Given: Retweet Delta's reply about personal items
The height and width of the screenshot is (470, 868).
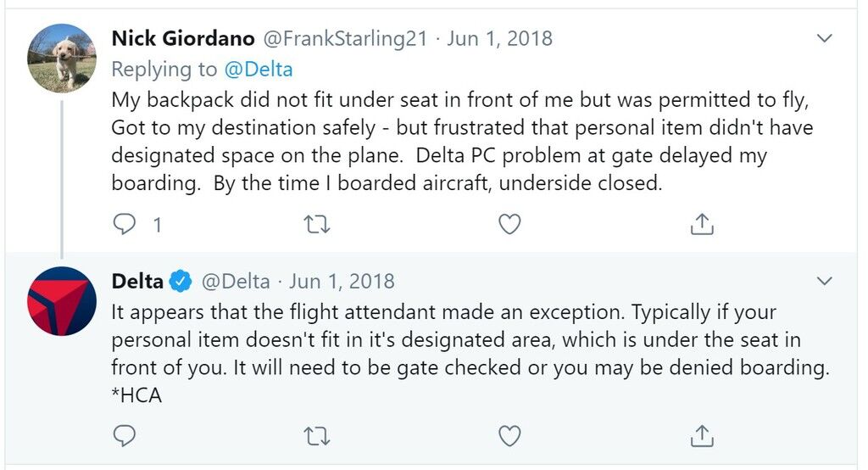Looking at the screenshot, I should (317, 436).
